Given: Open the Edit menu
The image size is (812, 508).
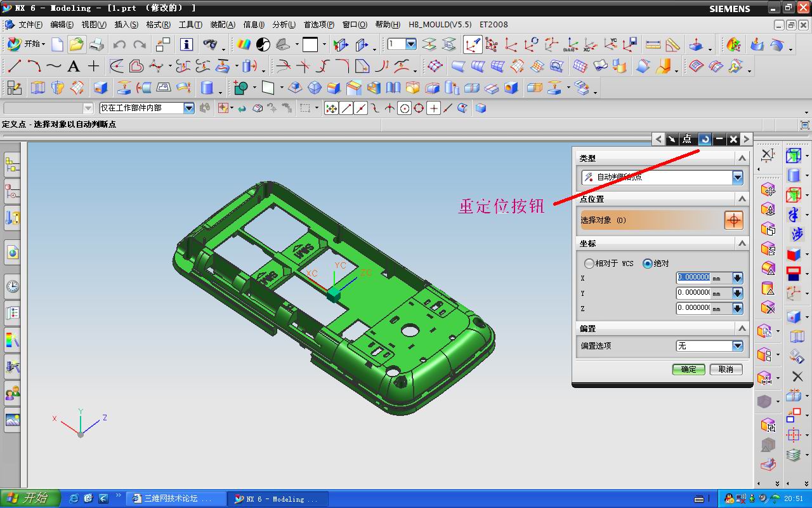Looking at the screenshot, I should click(62, 25).
